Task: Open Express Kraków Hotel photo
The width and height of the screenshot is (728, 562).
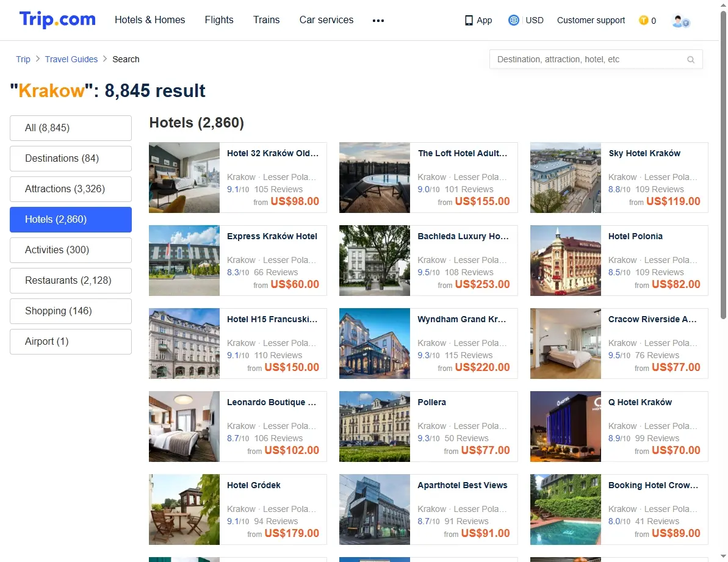Action: pyautogui.click(x=184, y=261)
